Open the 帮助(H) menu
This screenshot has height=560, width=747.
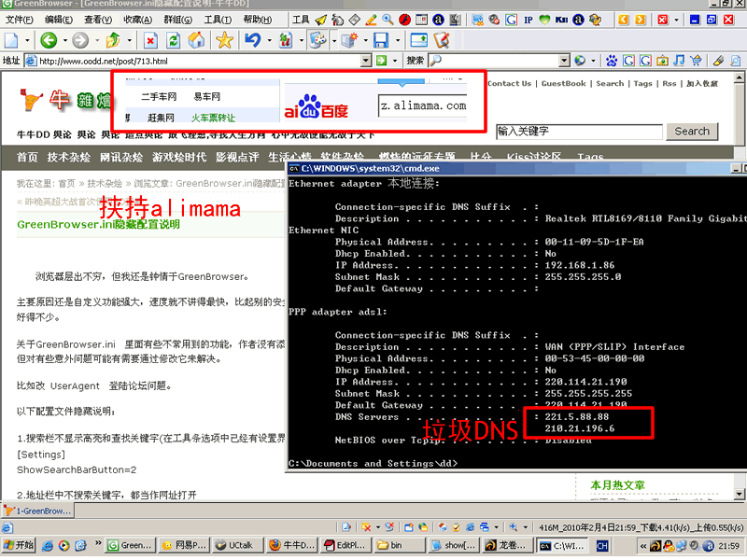click(x=258, y=20)
